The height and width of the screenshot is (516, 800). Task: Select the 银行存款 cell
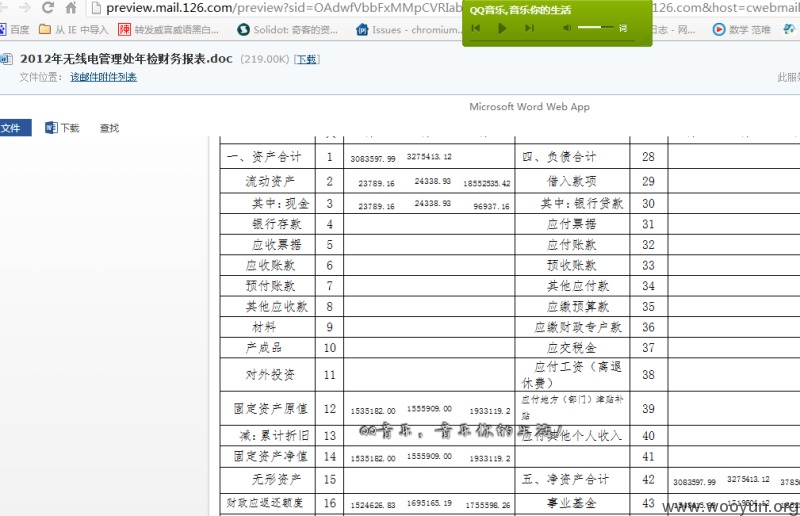(268, 224)
